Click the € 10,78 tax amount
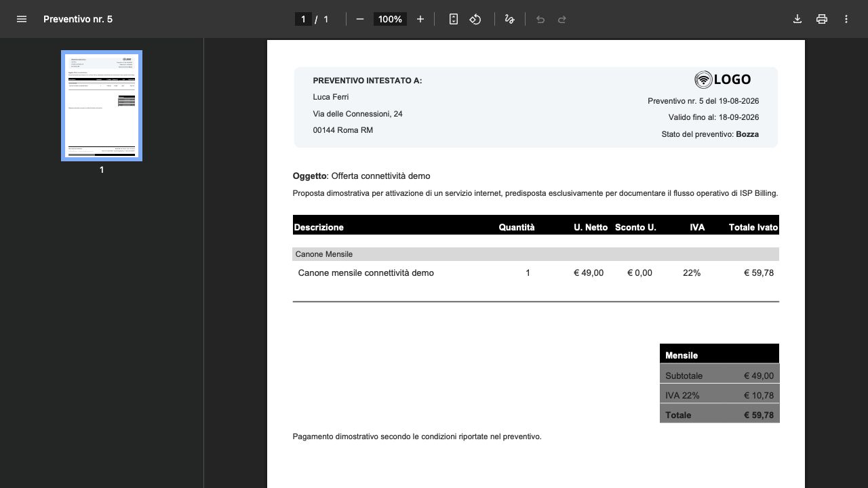 pyautogui.click(x=759, y=395)
